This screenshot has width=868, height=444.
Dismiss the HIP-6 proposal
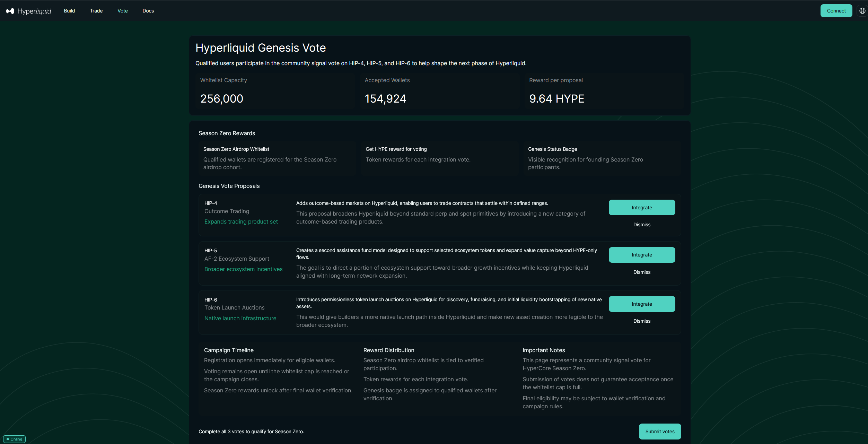coord(642,321)
